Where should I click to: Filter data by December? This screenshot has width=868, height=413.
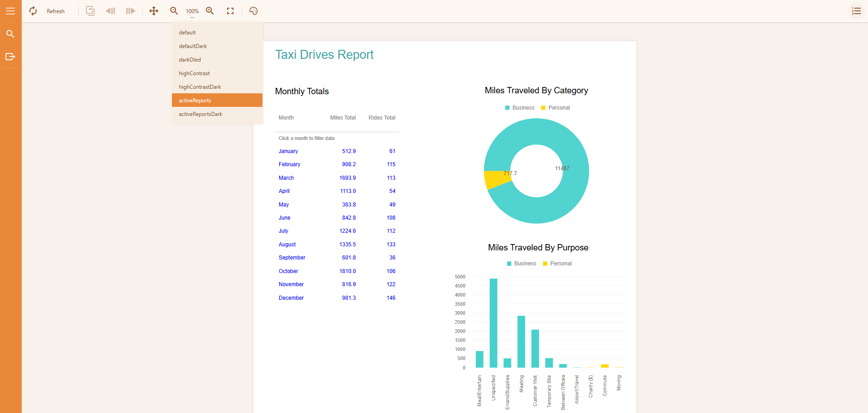point(291,298)
